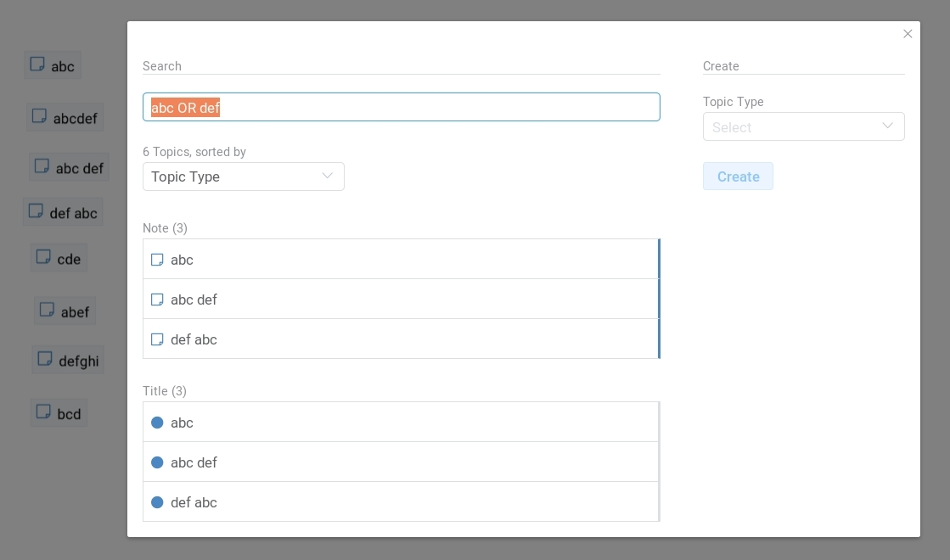This screenshot has width=950, height=560.
Task: Choose Title result 'abc def'
Action: (400, 462)
